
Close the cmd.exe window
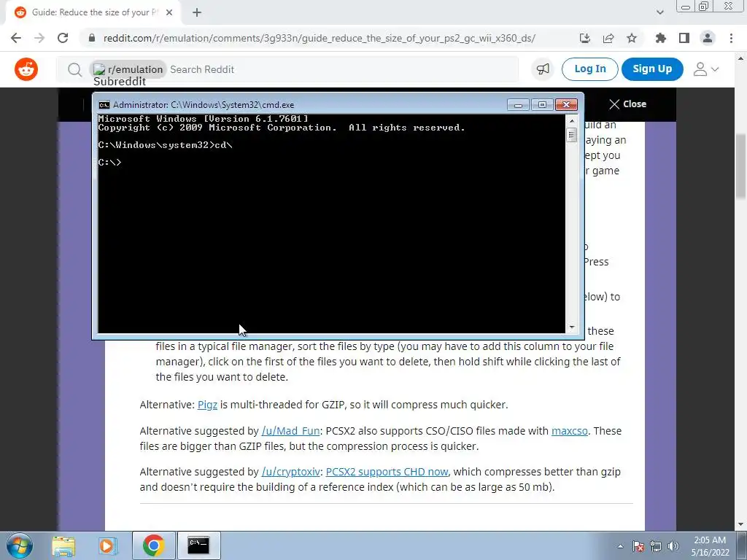coord(566,105)
